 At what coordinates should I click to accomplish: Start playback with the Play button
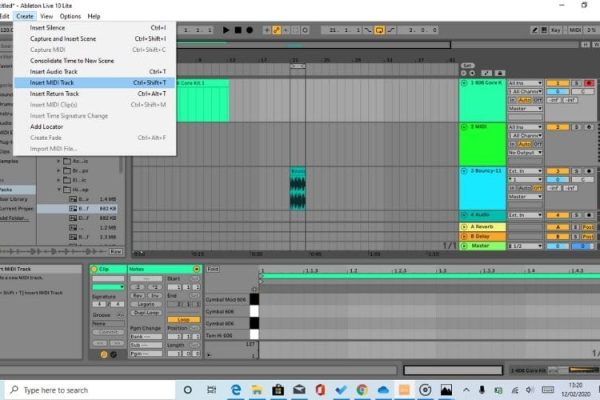tap(226, 30)
